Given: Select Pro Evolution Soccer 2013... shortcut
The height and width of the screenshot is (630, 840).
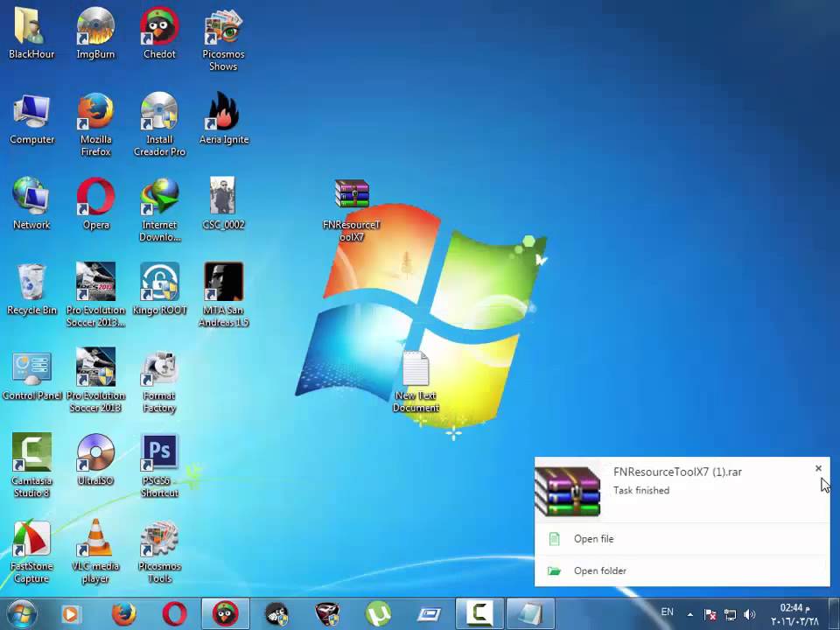Looking at the screenshot, I should [95, 294].
